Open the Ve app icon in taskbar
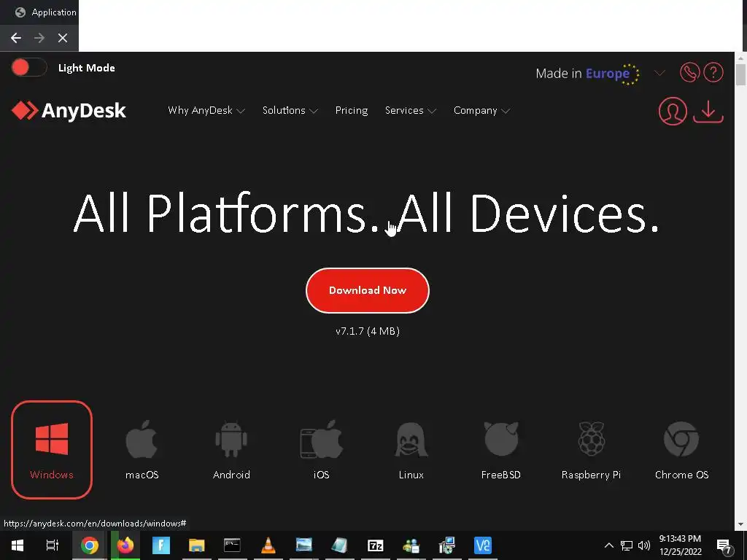The width and height of the screenshot is (747, 560). [x=483, y=545]
